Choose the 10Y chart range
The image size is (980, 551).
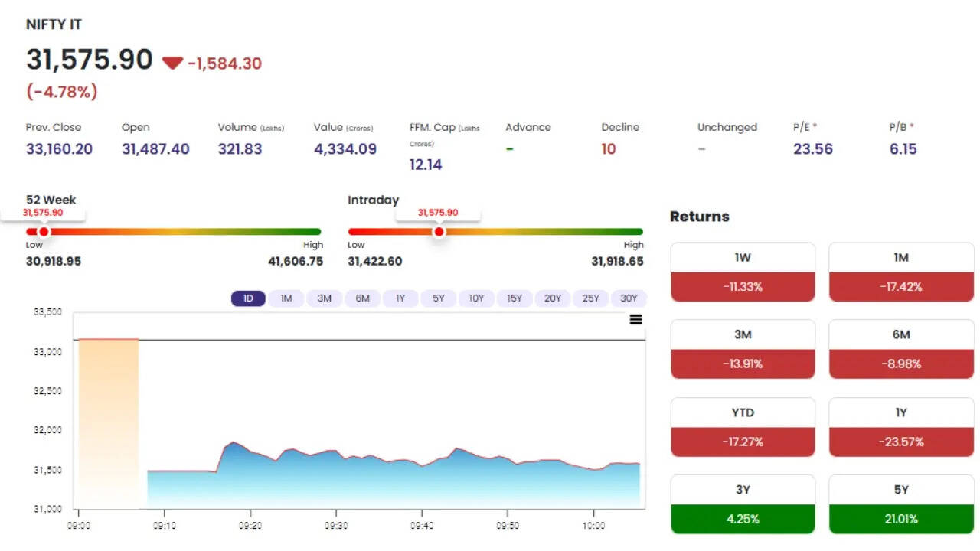pyautogui.click(x=476, y=298)
